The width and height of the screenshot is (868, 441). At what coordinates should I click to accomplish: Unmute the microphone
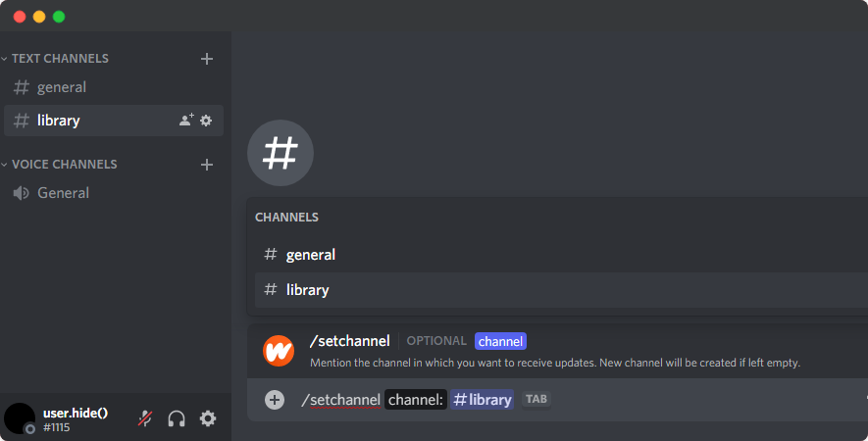[145, 418]
